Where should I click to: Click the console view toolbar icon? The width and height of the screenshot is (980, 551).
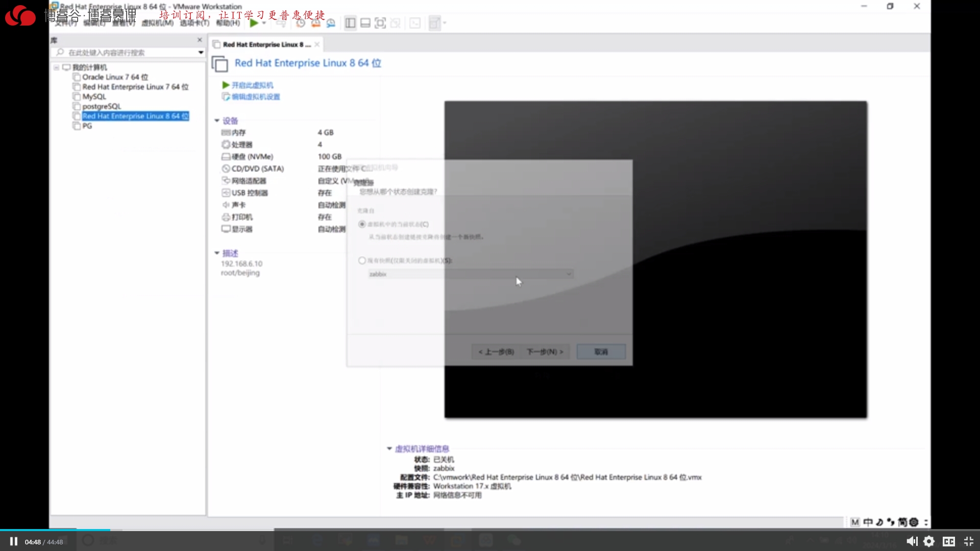point(415,23)
